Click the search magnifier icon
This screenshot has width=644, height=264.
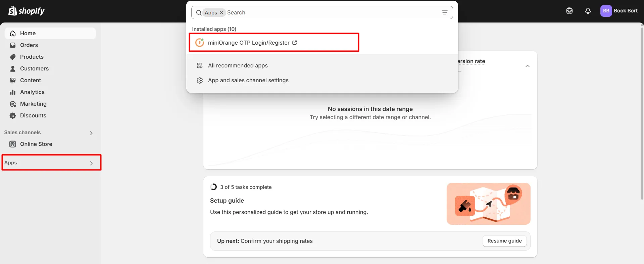coord(199,13)
